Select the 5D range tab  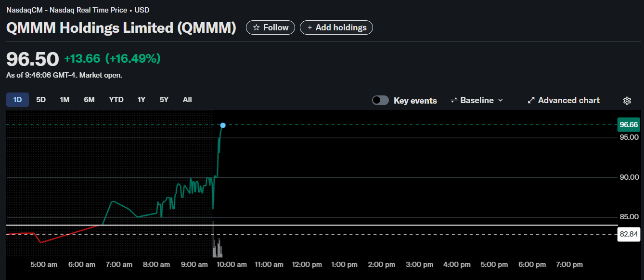tap(41, 100)
